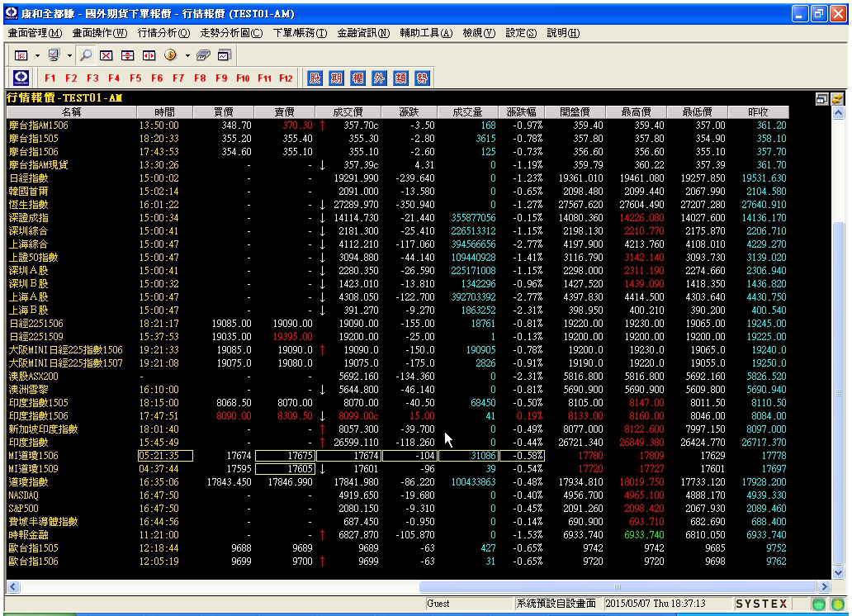Click the F11 shortcut button
Viewport: 852px width, 616px height.
pos(265,78)
